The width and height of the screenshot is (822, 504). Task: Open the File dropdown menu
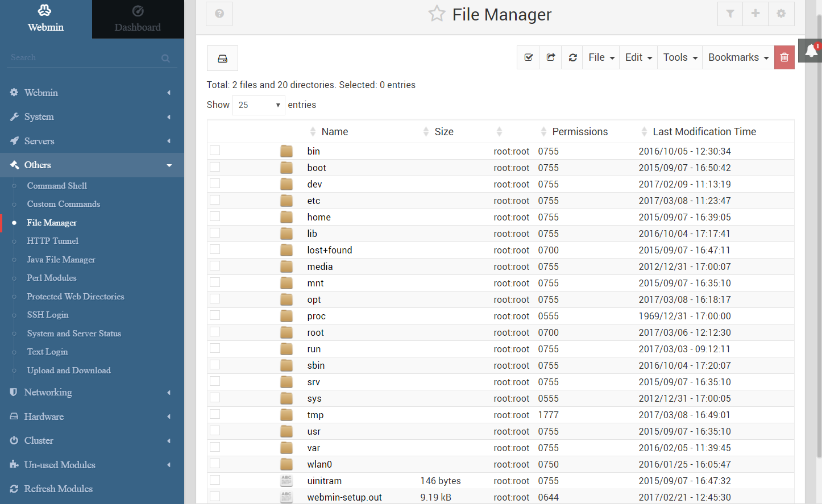[x=601, y=57]
